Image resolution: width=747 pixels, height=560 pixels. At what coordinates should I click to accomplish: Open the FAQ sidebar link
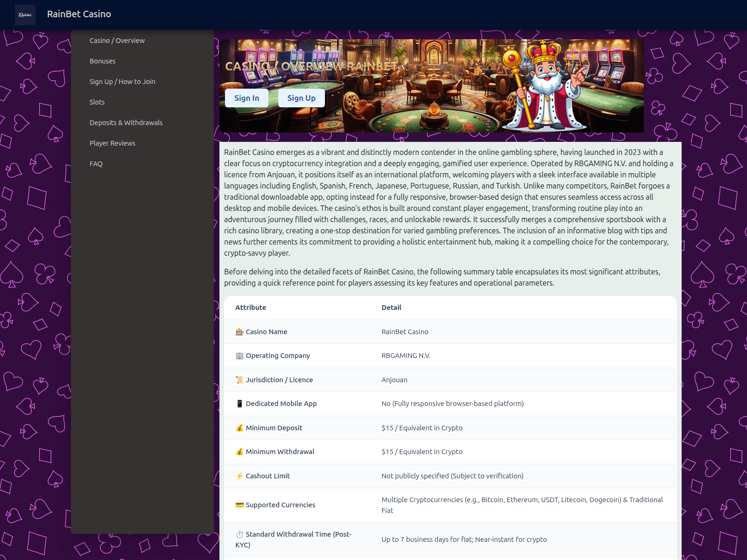click(96, 164)
